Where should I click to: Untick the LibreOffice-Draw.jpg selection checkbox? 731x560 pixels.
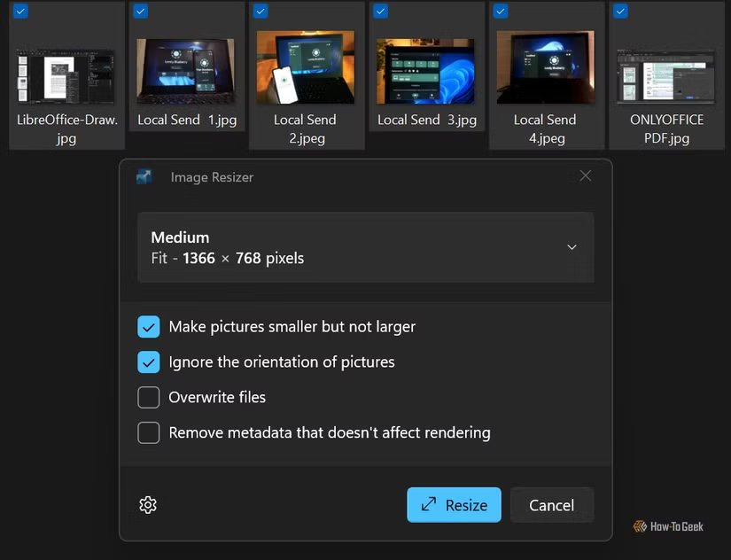click(21, 11)
